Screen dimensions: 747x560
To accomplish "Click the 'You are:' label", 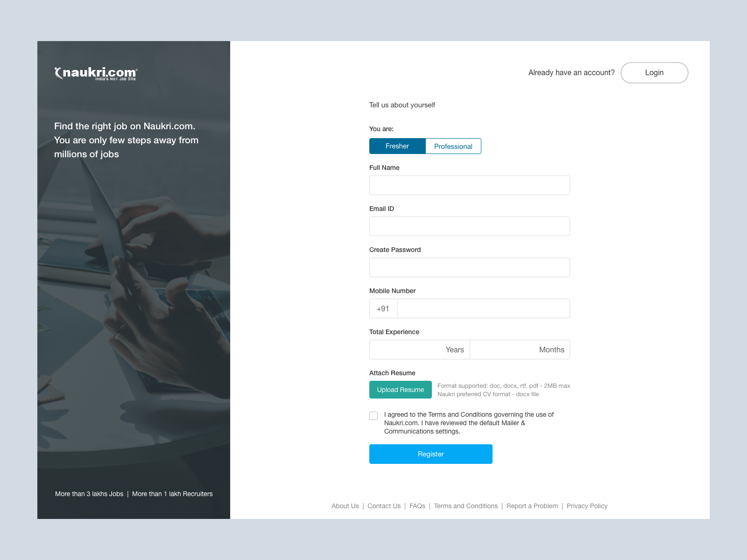I will pyautogui.click(x=381, y=129).
